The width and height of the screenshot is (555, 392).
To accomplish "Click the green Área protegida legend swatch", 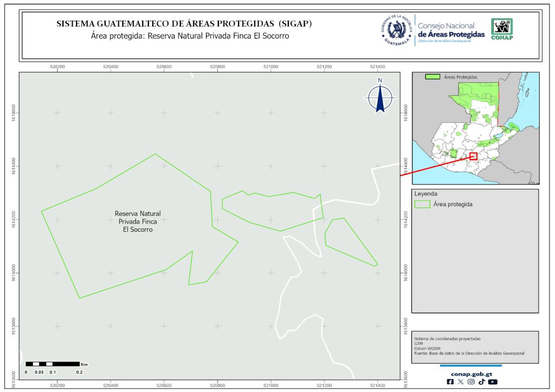I will click(x=422, y=205).
